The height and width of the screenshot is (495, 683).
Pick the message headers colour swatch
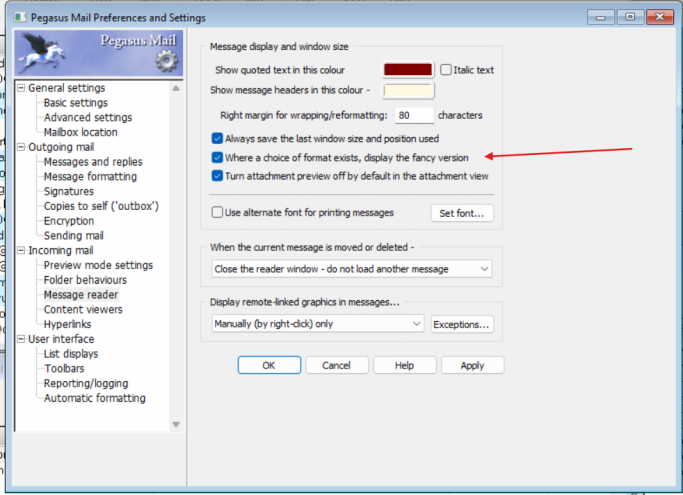(x=408, y=91)
